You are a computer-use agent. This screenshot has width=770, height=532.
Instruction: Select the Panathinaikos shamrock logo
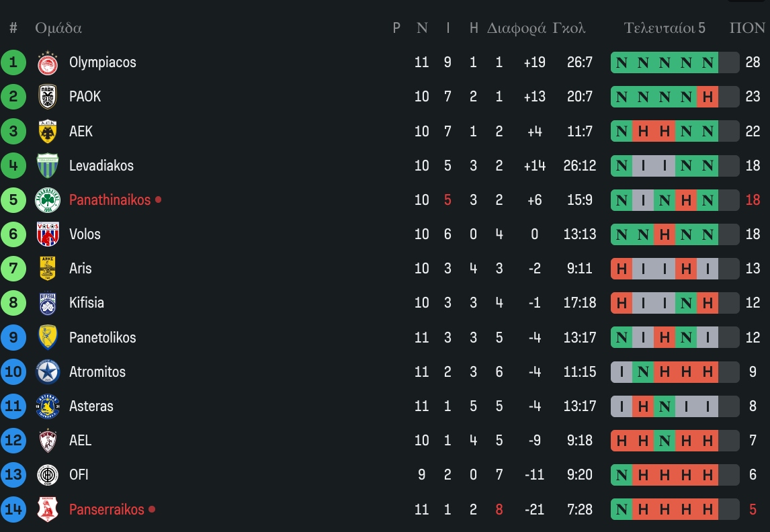pyautogui.click(x=48, y=200)
